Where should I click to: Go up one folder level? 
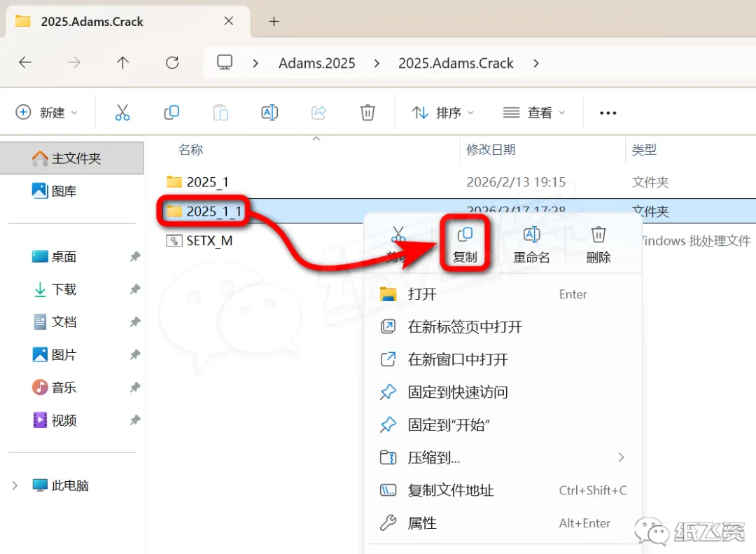(x=123, y=63)
